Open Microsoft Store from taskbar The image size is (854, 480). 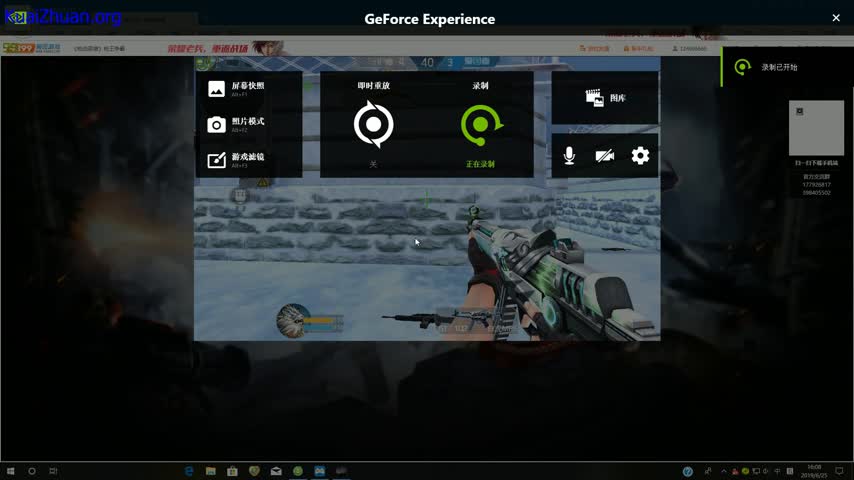click(233, 471)
